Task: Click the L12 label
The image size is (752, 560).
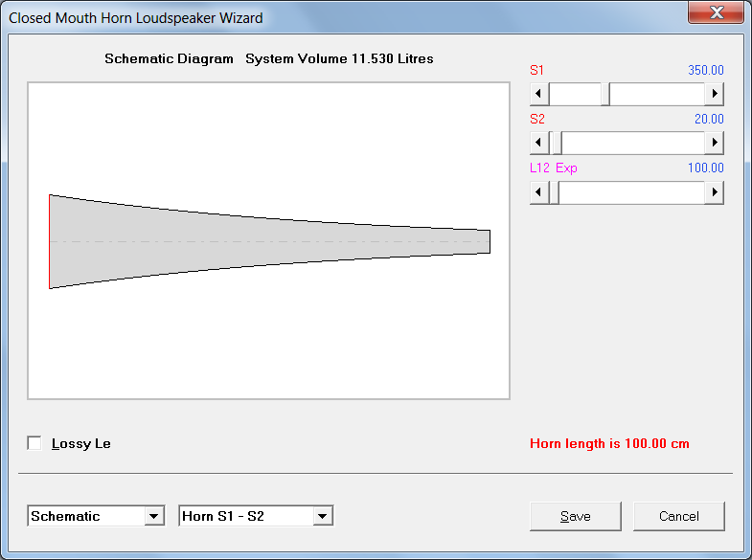Action: (x=539, y=168)
